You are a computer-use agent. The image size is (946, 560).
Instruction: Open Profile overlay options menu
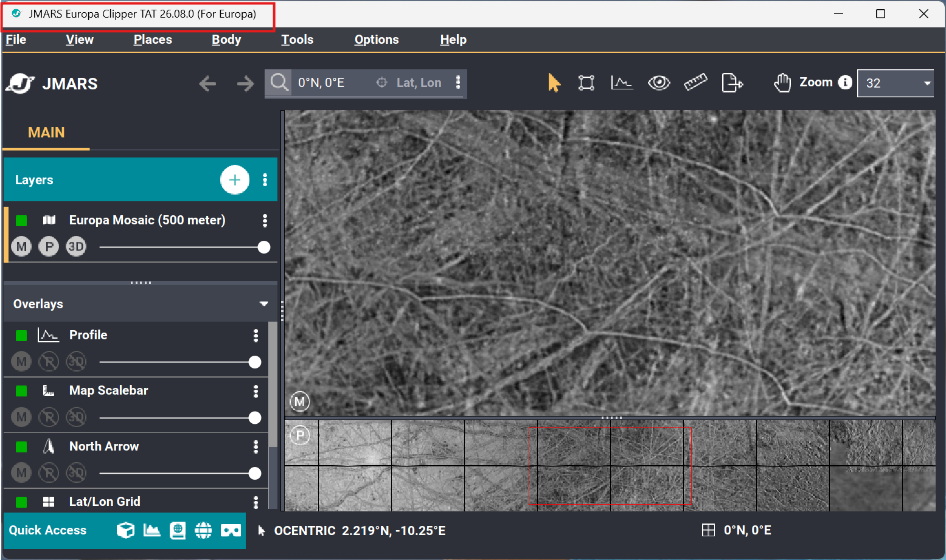pos(256,335)
